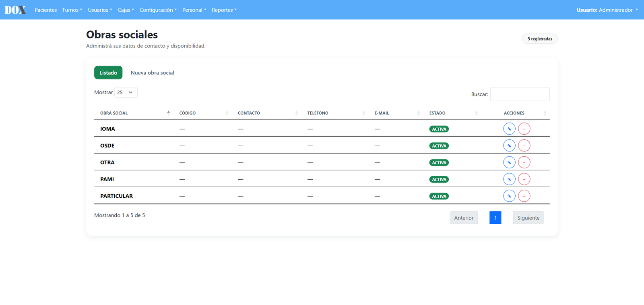This screenshot has height=305, width=644.
Task: Open the Pacientes menu item
Action: tap(45, 10)
